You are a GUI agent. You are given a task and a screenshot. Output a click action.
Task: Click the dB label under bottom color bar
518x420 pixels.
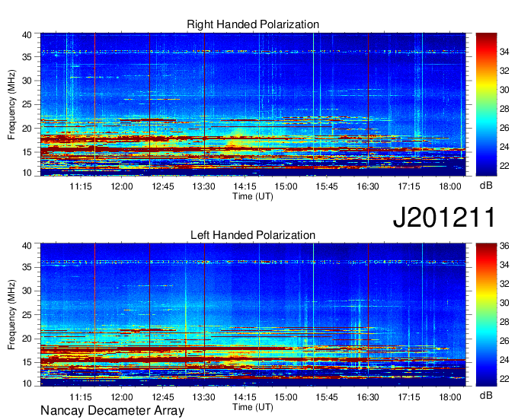pyautogui.click(x=486, y=396)
